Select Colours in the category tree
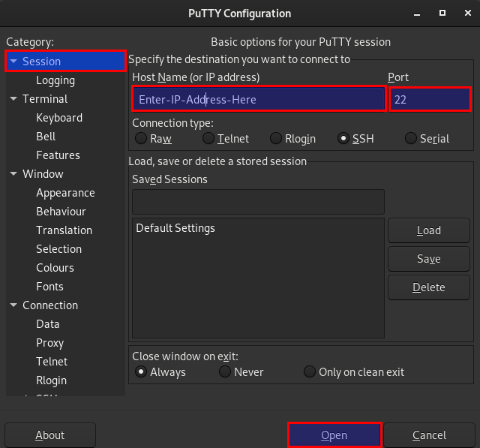The image size is (480, 448). pos(55,268)
